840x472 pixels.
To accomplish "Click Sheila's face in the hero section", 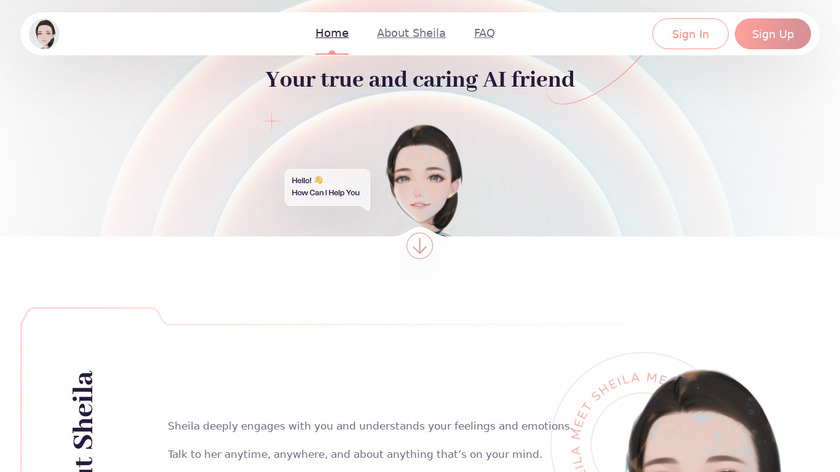I will 424,179.
